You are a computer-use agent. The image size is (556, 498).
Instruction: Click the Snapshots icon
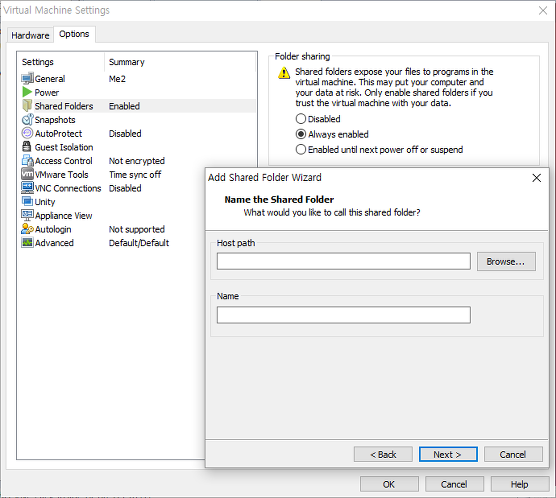tap(27, 119)
